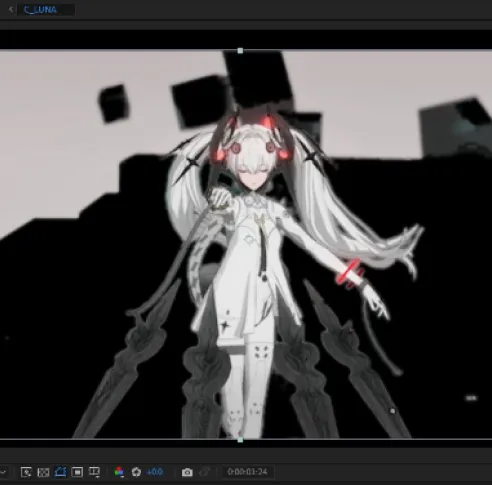Toggle Fast Previews icon in viewer toolbar
Screen dimensions: 492x485
26,472
